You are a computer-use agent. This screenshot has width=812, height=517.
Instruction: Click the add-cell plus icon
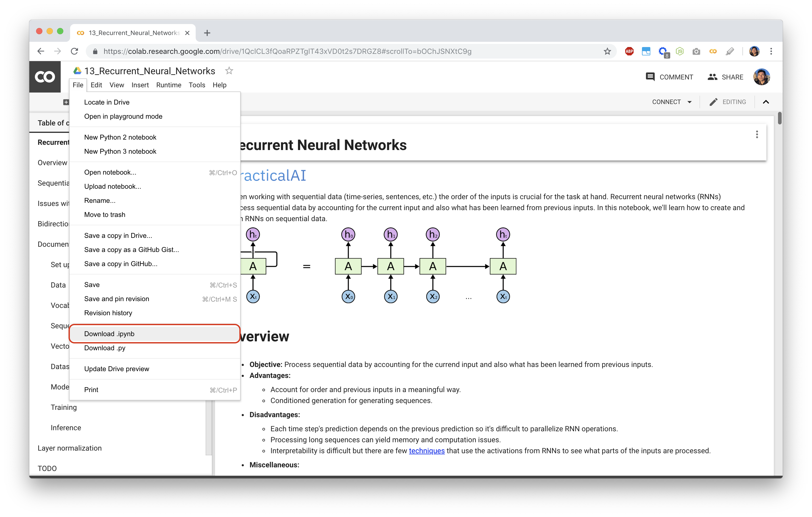66,102
